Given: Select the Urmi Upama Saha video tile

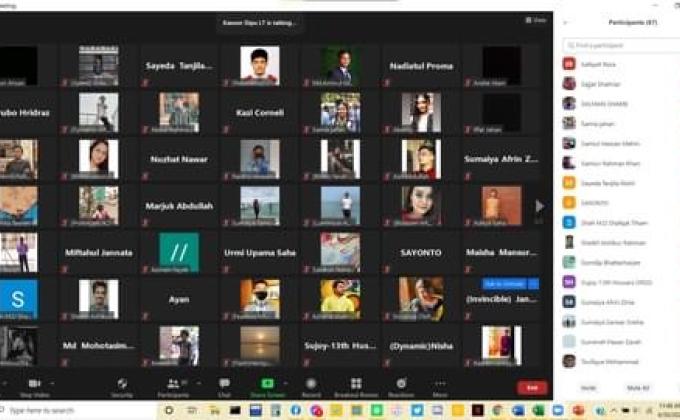Looking at the screenshot, I should click(259, 253).
